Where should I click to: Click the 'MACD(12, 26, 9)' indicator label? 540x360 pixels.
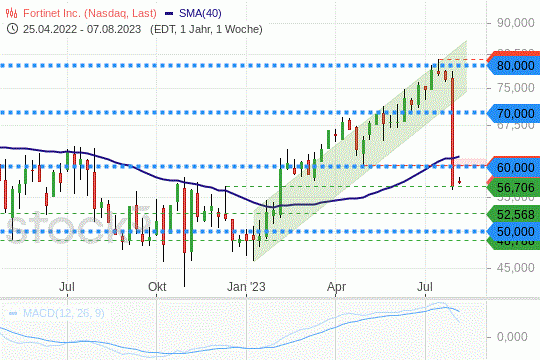(63, 313)
